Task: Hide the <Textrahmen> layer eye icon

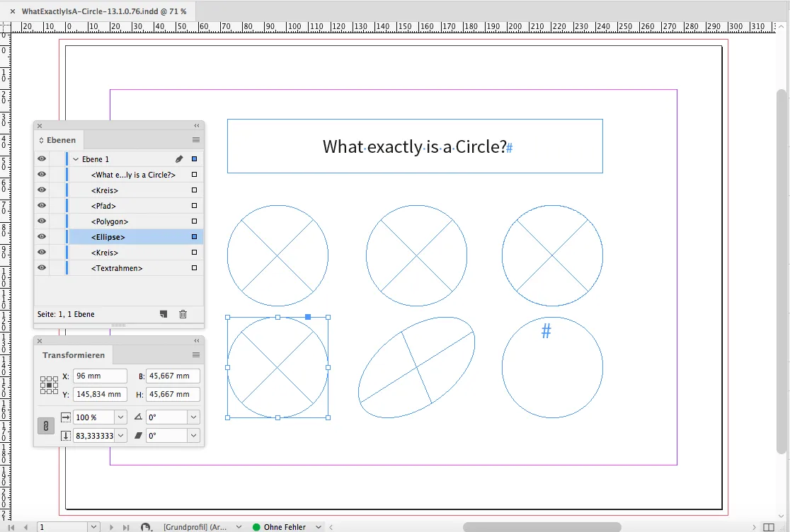Action: point(42,267)
